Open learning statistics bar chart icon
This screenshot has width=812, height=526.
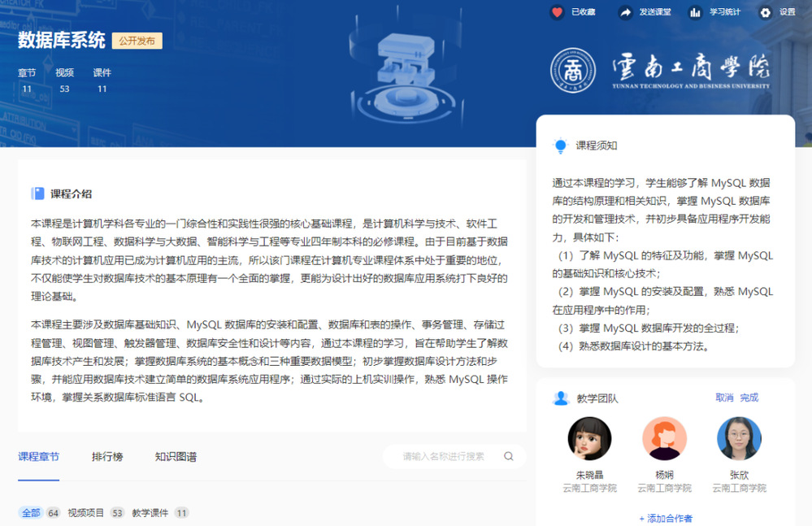click(695, 12)
